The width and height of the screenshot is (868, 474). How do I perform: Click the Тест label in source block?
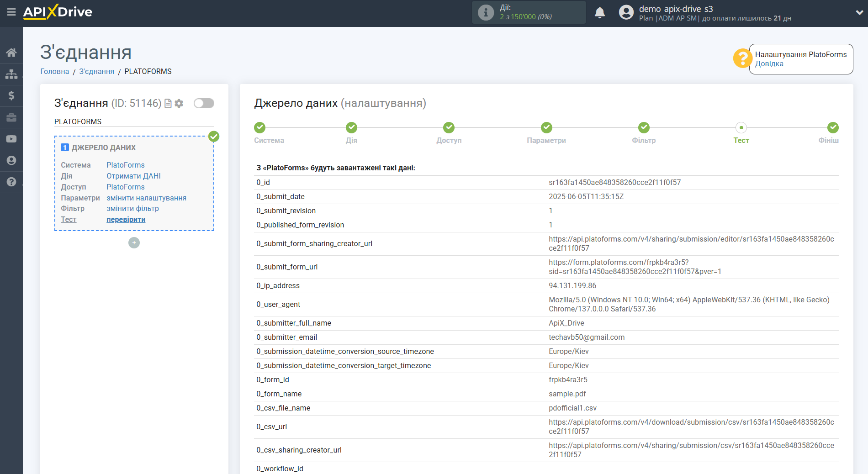pos(69,220)
